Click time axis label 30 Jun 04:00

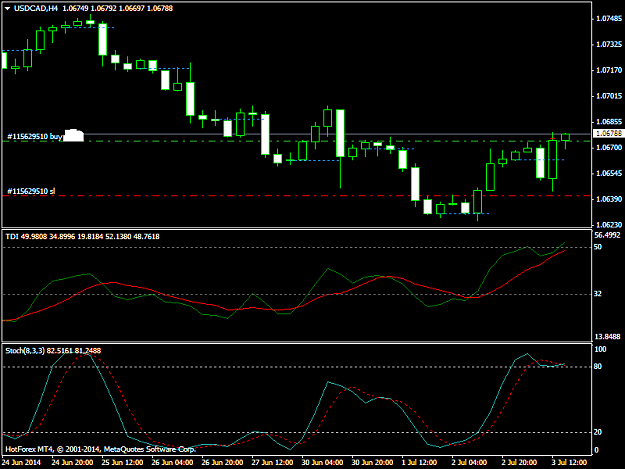pos(322,462)
